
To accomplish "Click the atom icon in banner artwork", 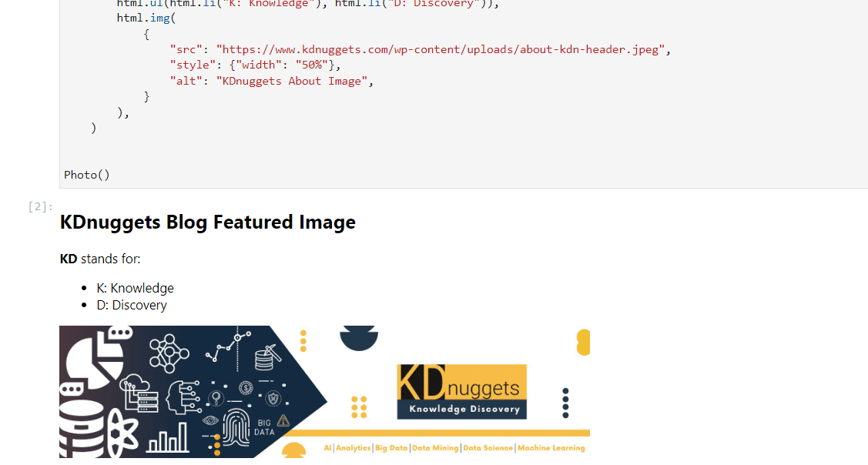I will [x=123, y=433].
